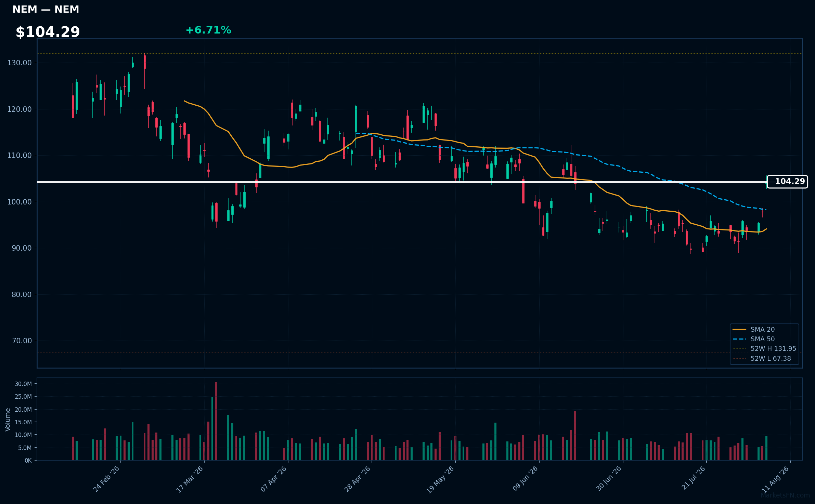The width and height of the screenshot is (815, 504).
Task: Click the 17 Mar '26 date label
Action: 190,479
